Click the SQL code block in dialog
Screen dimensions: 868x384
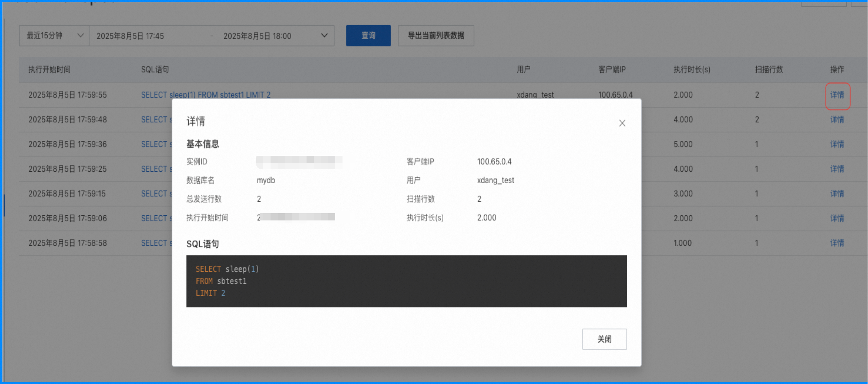click(406, 281)
